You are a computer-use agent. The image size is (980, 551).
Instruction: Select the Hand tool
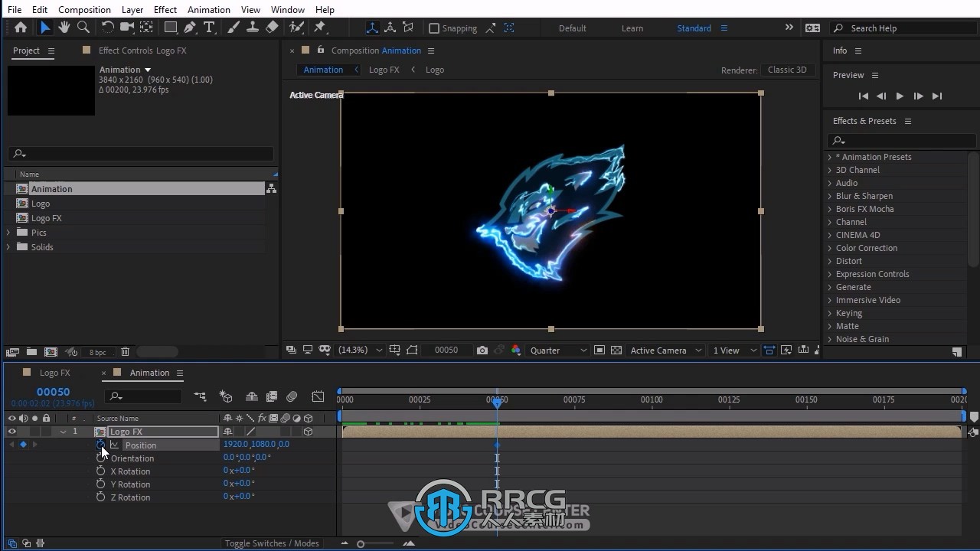(x=64, y=28)
